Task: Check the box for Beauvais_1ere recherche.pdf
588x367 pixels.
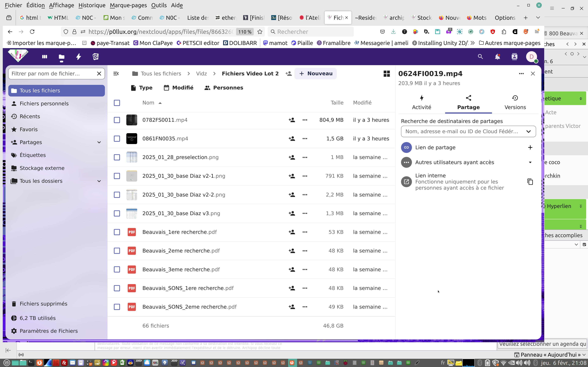Action: 117,232
